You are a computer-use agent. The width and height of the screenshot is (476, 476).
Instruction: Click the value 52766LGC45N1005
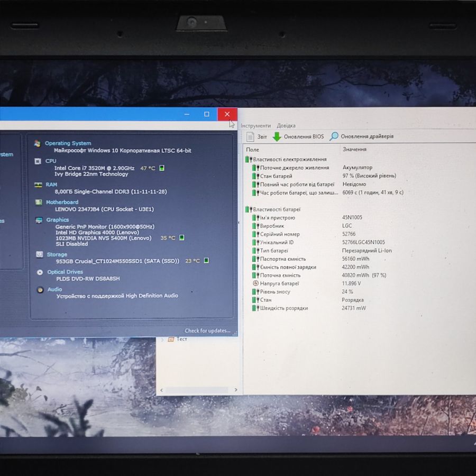tap(363, 242)
